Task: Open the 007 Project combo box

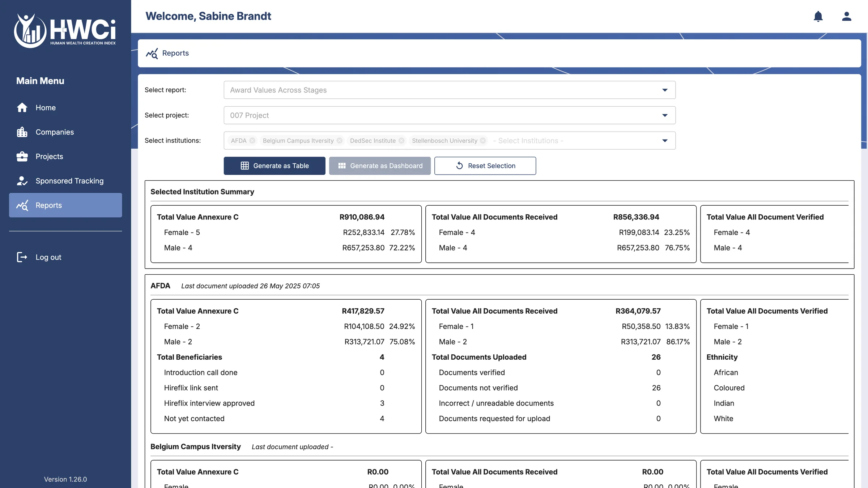Action: point(450,115)
